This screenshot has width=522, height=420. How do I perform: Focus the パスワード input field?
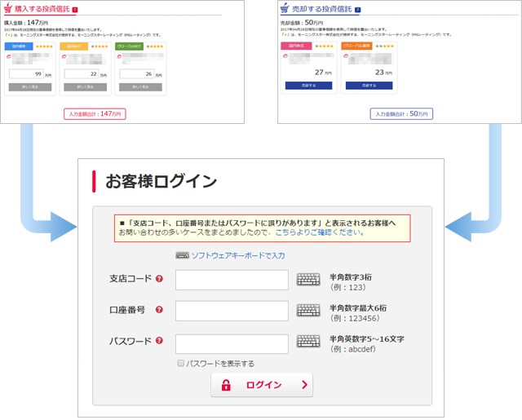232,343
